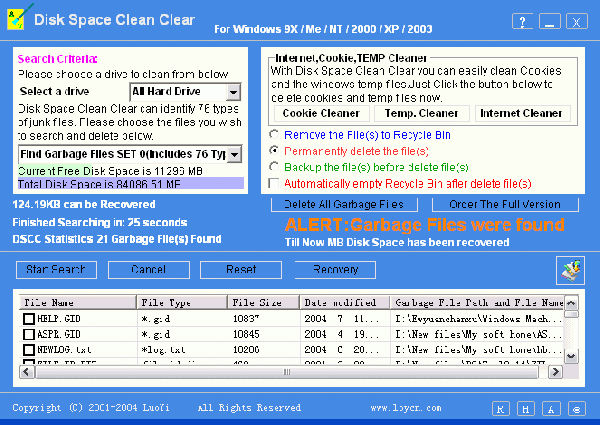Viewport: 600px width, 425px height.
Task: Click the Recovery button
Action: [335, 270]
